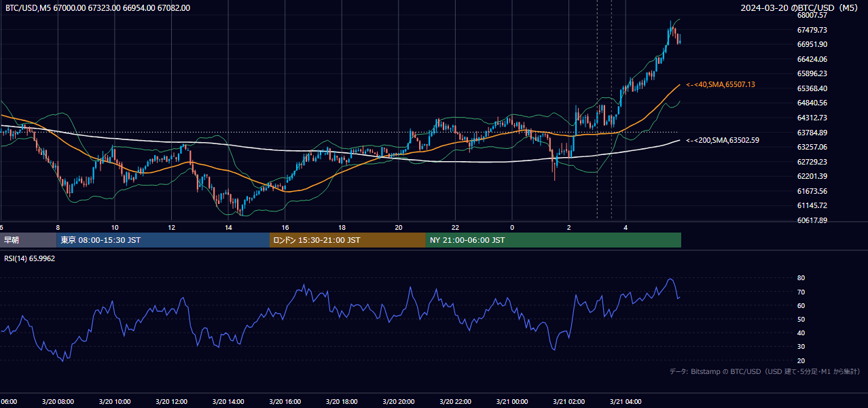Select the 63257.06 price level label

pyautogui.click(x=812, y=147)
